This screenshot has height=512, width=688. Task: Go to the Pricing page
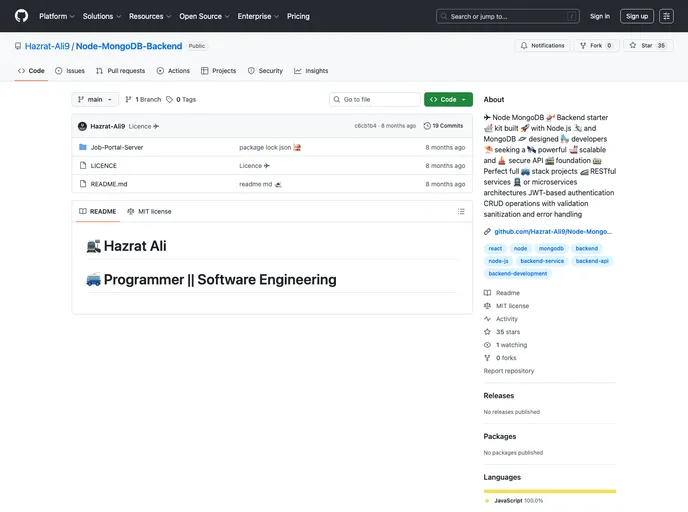click(x=298, y=16)
